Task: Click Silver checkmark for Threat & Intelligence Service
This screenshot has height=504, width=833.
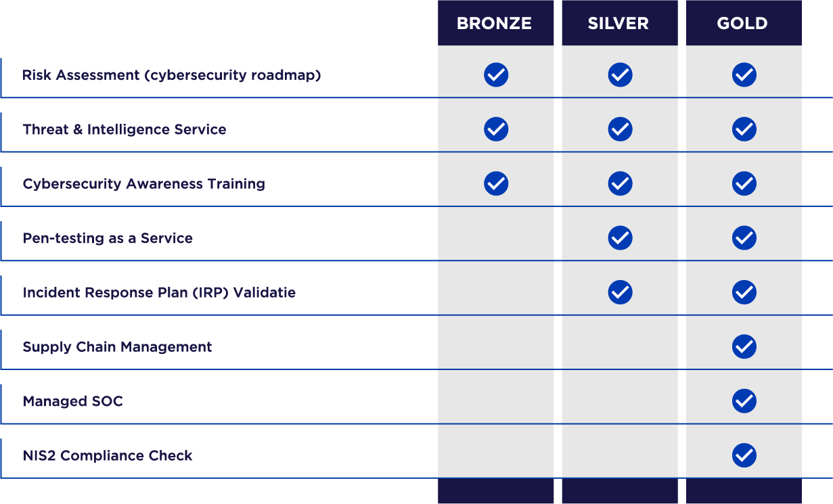Action: click(620, 129)
